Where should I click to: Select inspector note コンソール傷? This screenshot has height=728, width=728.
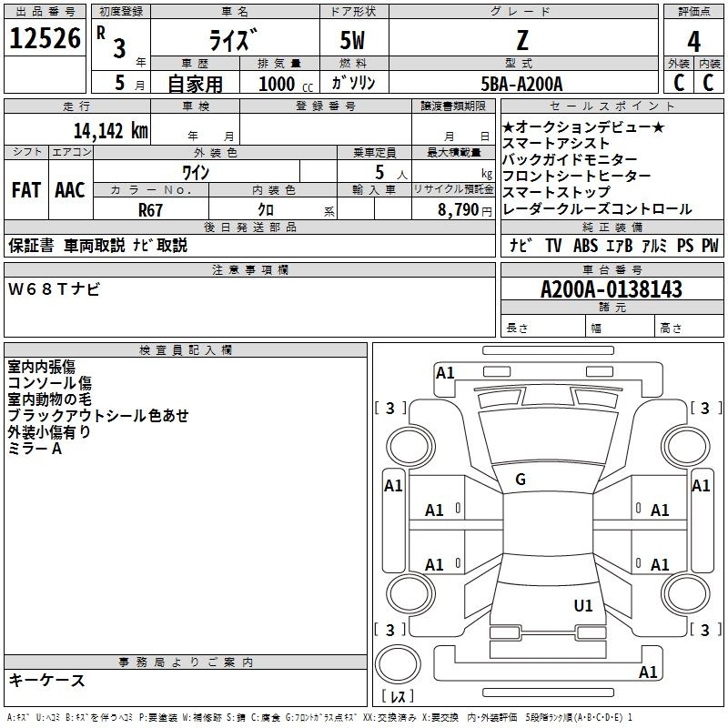coord(50,383)
